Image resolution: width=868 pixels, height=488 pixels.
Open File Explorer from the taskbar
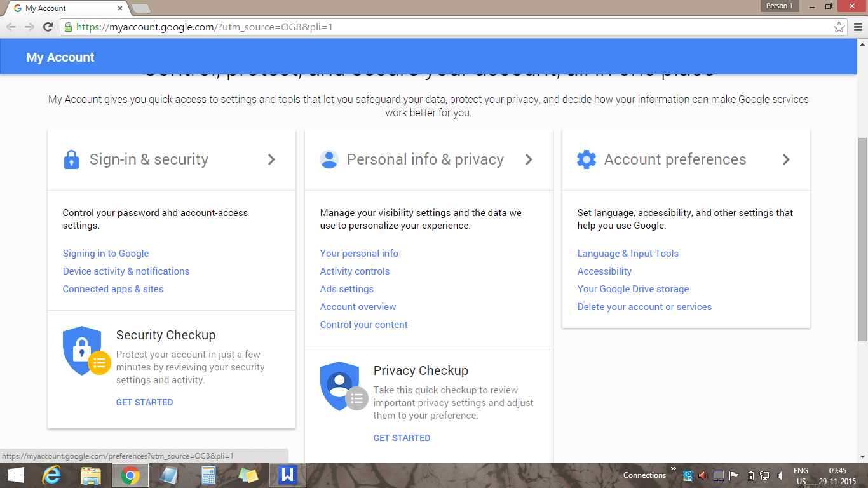(91, 475)
